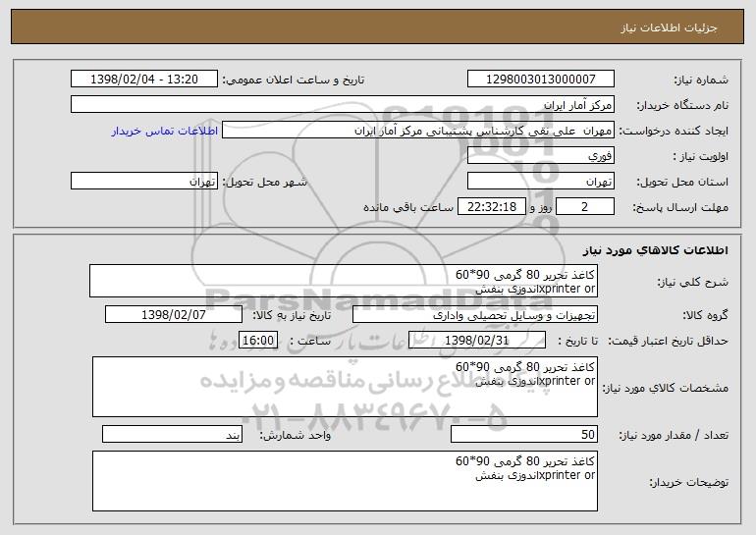Viewport: 756px width, 535px height.
Task: Select the priority field showing فوری
Action: point(540,155)
